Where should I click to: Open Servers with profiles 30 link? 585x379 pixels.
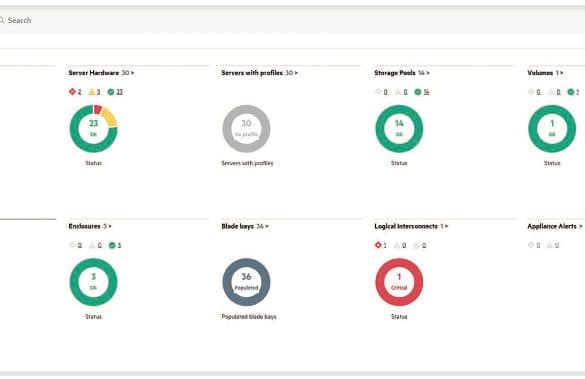coord(259,73)
